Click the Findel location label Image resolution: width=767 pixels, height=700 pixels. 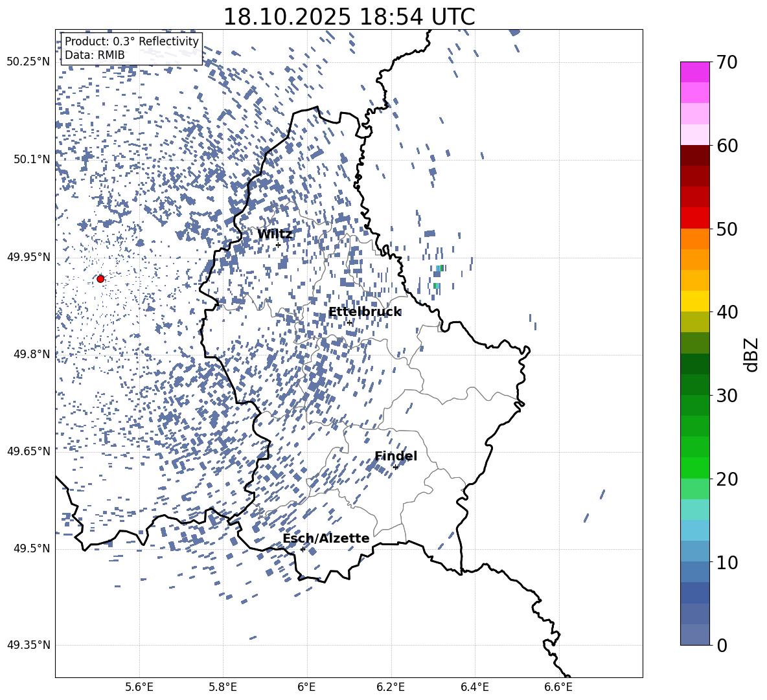[x=396, y=457]
